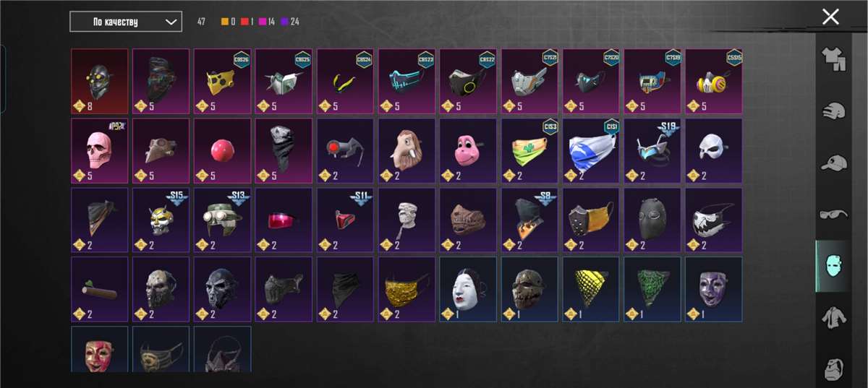The width and height of the screenshot is (868, 388).
Task: Select the helmet category sidebar icon
Action: (x=835, y=111)
